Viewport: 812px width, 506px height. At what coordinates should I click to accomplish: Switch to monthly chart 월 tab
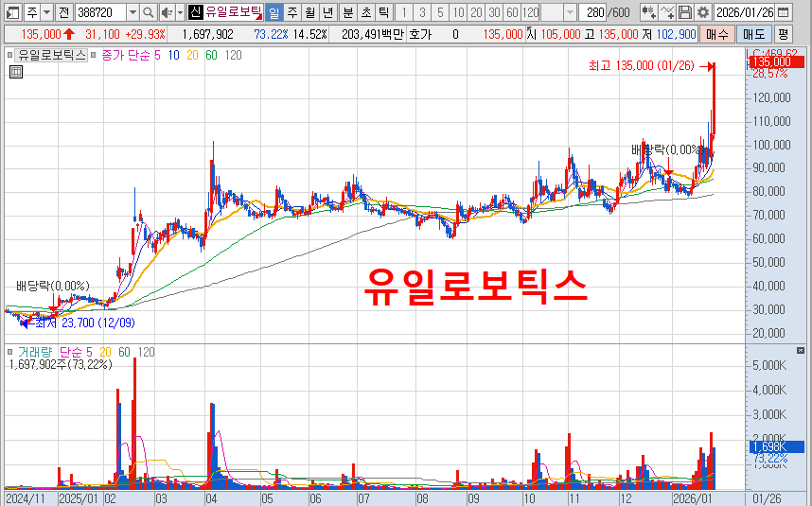click(x=310, y=12)
